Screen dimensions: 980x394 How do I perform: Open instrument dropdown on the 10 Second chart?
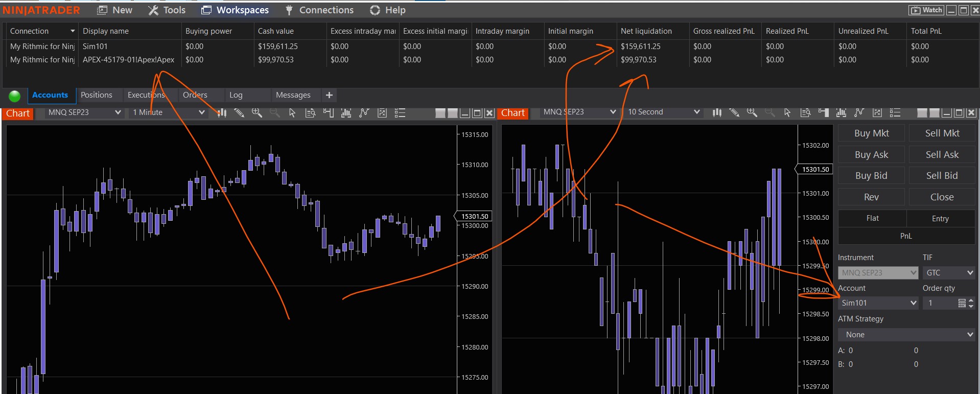click(x=579, y=112)
